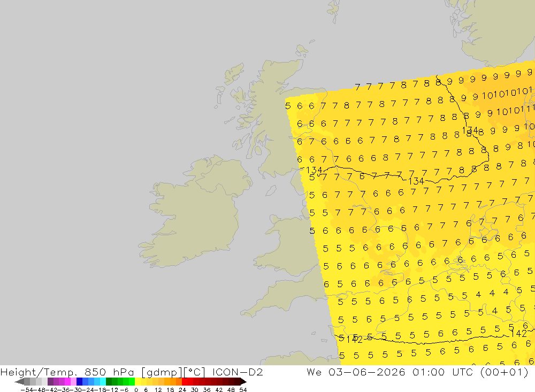Pick the cyan swatch in the color bar

[x=103, y=382]
